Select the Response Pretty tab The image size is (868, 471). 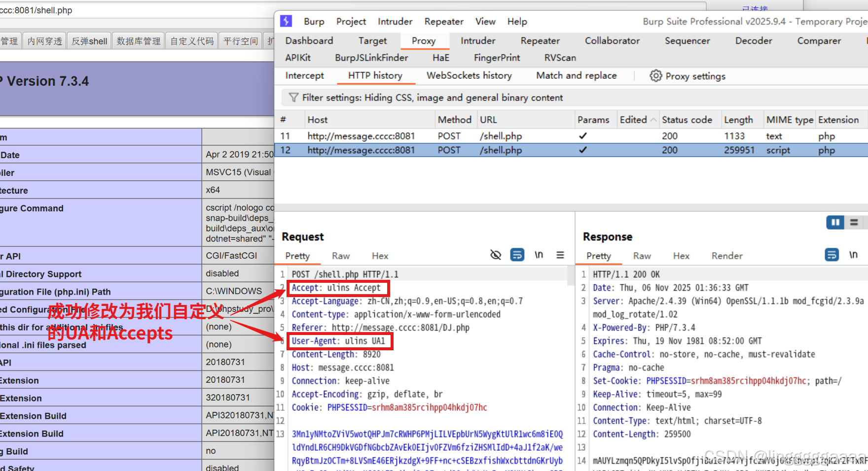pyautogui.click(x=599, y=256)
